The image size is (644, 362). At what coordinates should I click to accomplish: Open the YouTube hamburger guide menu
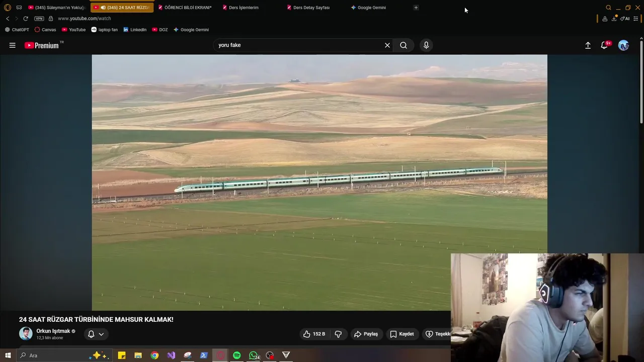12,45
